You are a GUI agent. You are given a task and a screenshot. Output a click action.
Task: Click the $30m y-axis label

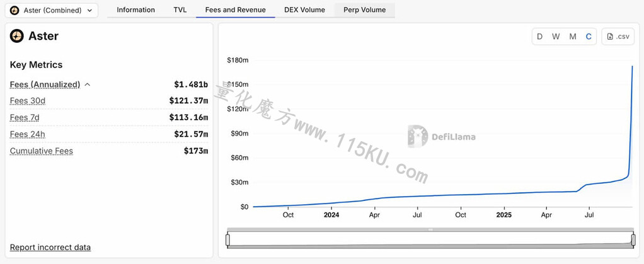[x=239, y=182]
